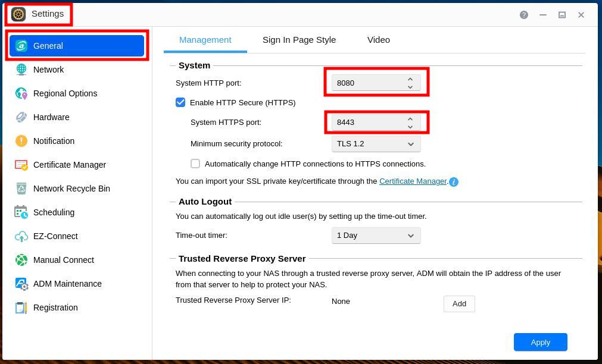Open the Minimum security protocol dropdown
This screenshot has height=364, width=602.
click(376, 143)
